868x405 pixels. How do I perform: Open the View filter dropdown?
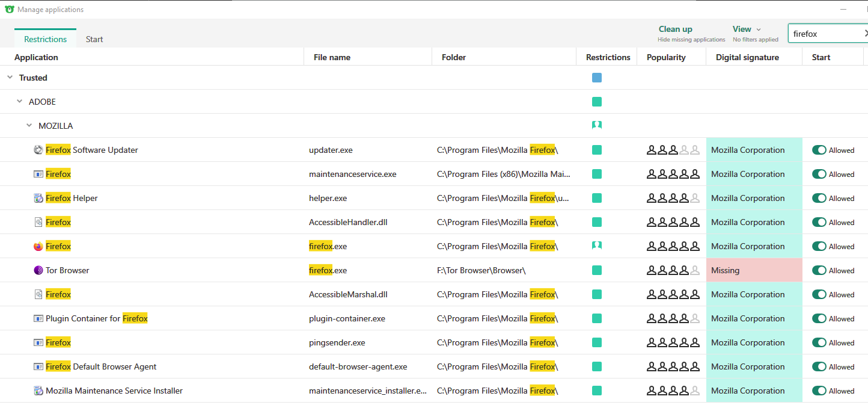747,29
